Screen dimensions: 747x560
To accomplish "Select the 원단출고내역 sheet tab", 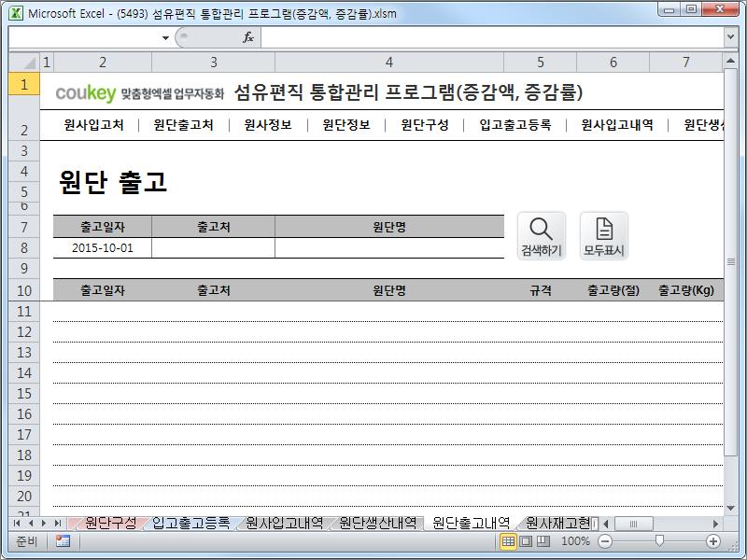I will pos(472,523).
